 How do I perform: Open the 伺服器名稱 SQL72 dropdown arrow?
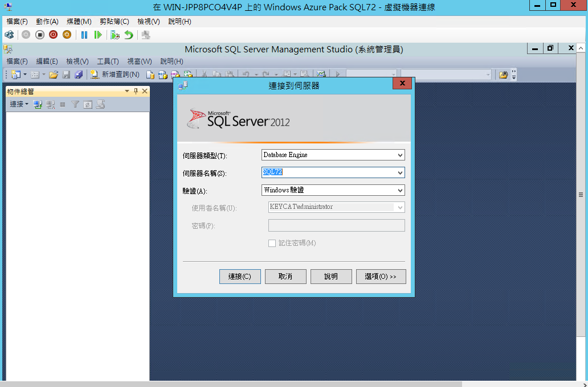tap(400, 172)
